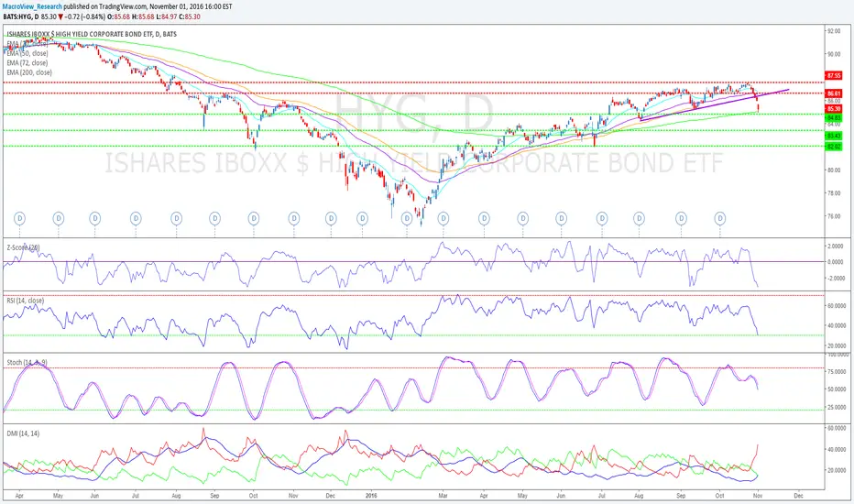Click the 2016 label on the time axis
This screenshot has height=504, width=854.
tap(371, 497)
